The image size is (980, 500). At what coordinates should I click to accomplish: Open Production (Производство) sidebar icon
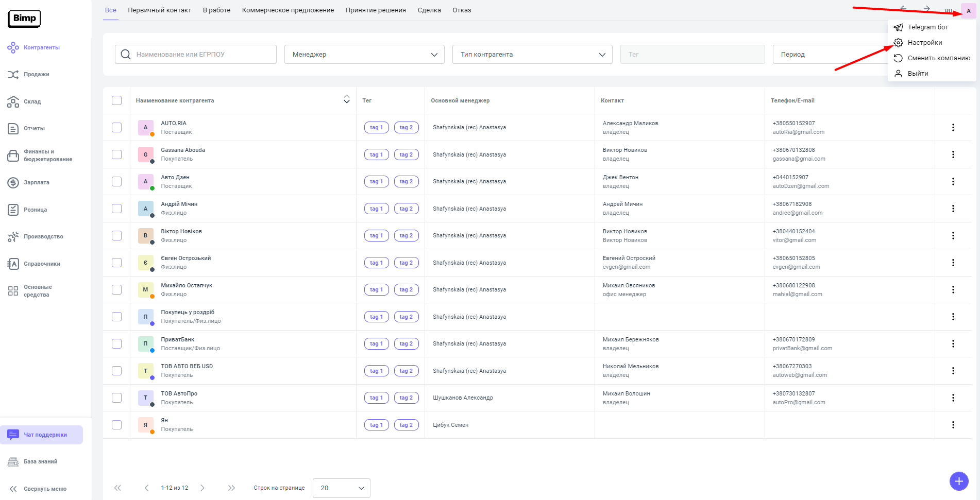[13, 237]
